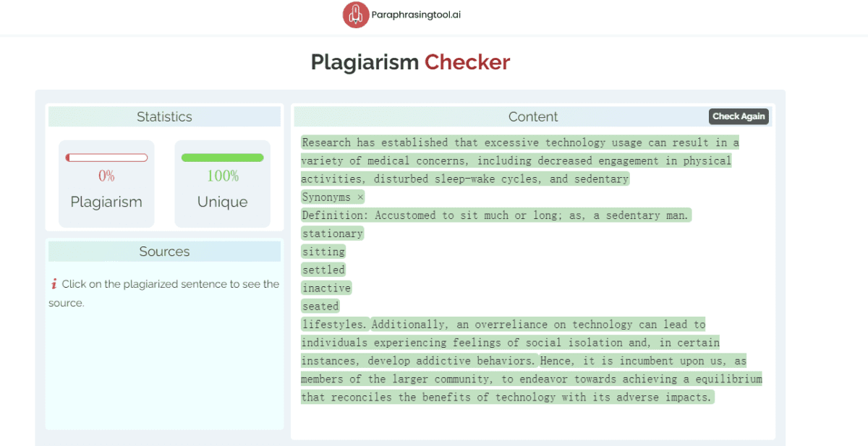This screenshot has width=868, height=446.
Task: Select the synonym "sitting"
Action: click(323, 251)
